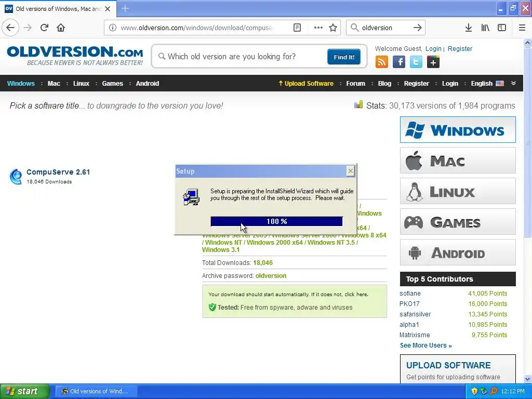532x399 pixels.
Task: Click the large Games category button
Action: (458, 222)
